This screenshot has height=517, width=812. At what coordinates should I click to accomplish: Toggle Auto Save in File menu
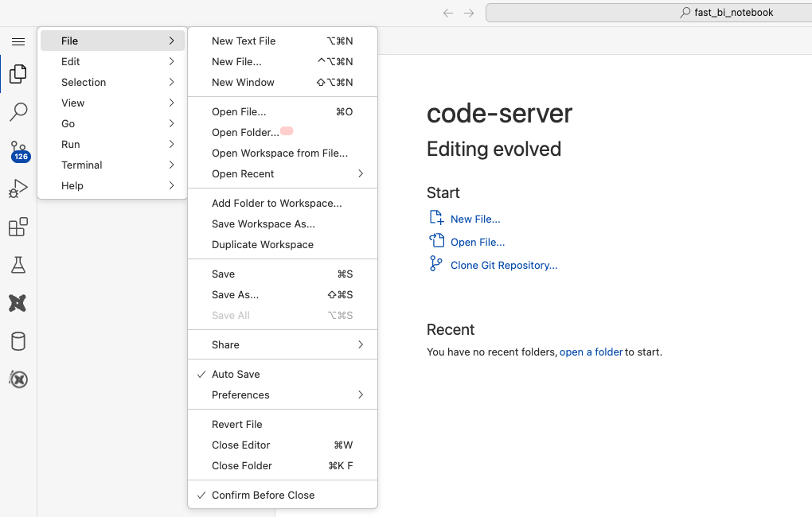[x=283, y=374]
